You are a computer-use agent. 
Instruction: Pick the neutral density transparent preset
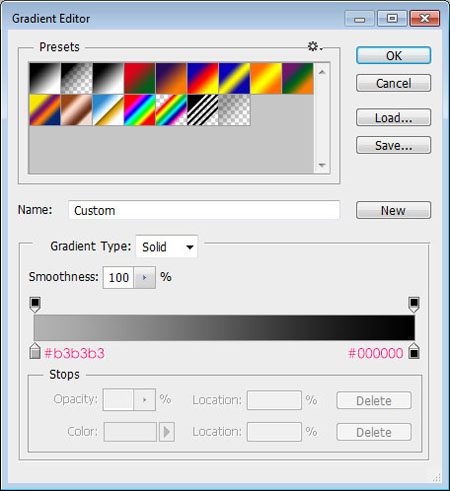(x=234, y=110)
